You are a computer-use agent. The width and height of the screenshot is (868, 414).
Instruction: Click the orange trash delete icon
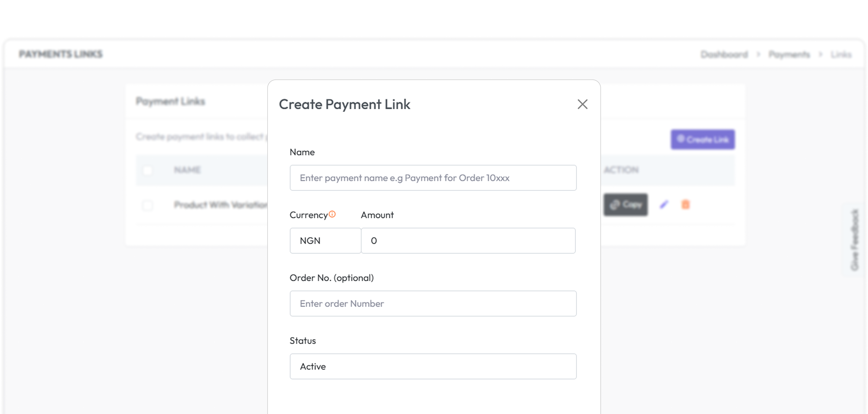tap(686, 204)
